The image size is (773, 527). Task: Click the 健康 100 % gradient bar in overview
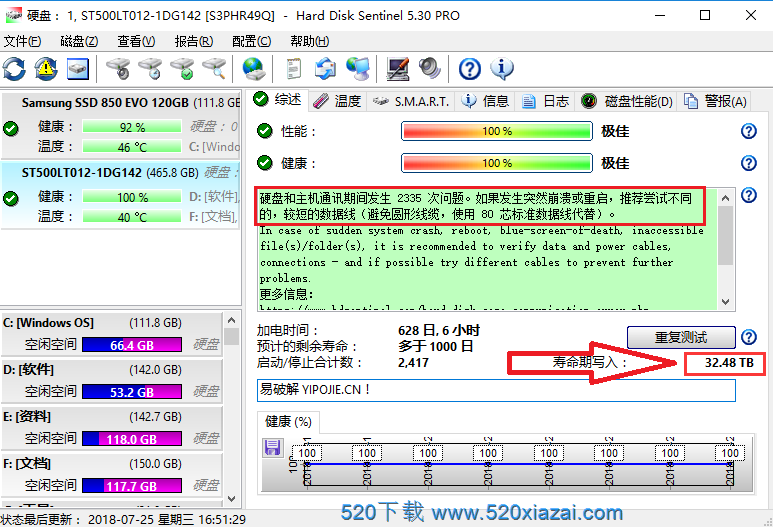pyautogui.click(x=497, y=163)
